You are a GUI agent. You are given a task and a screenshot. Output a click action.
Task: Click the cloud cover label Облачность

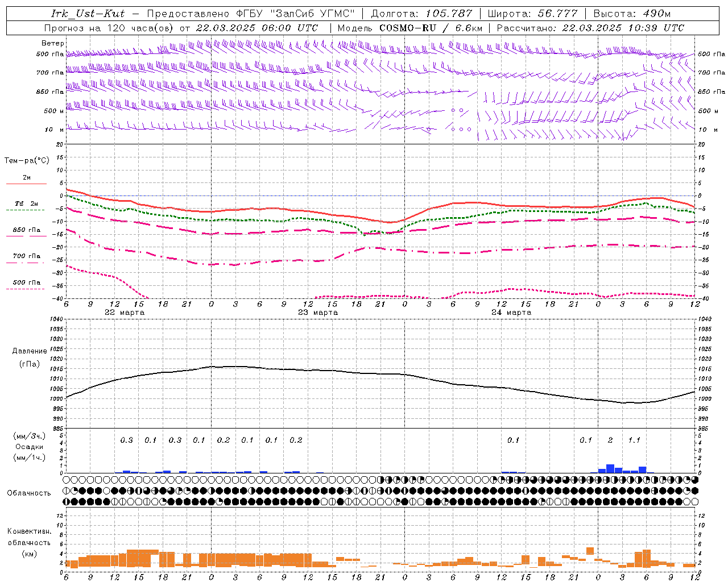point(29,493)
